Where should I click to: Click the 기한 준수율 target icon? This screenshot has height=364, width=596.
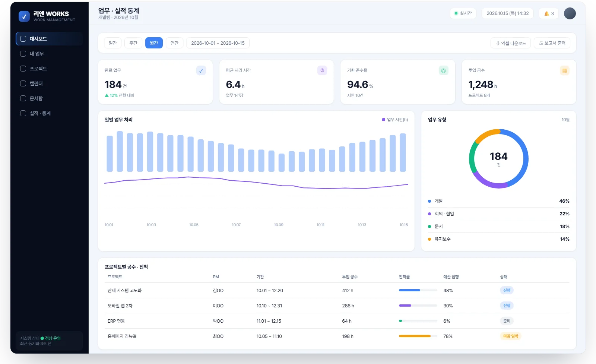tap(444, 70)
